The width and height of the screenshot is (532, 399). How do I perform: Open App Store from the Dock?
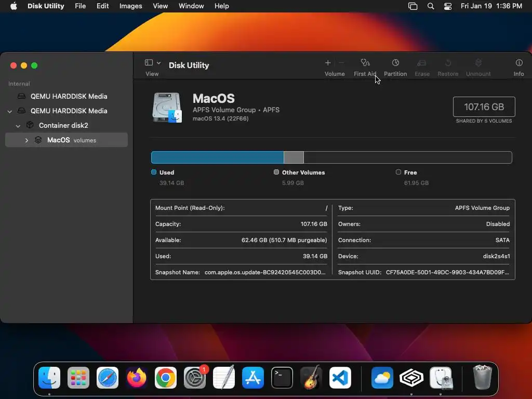click(x=253, y=378)
